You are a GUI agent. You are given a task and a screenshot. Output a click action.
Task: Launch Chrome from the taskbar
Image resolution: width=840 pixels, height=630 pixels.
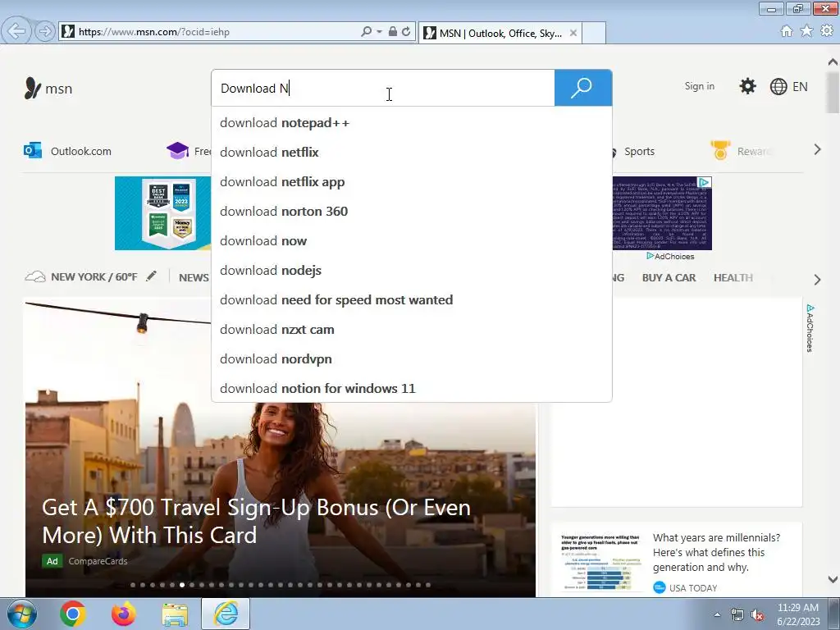[x=73, y=614]
